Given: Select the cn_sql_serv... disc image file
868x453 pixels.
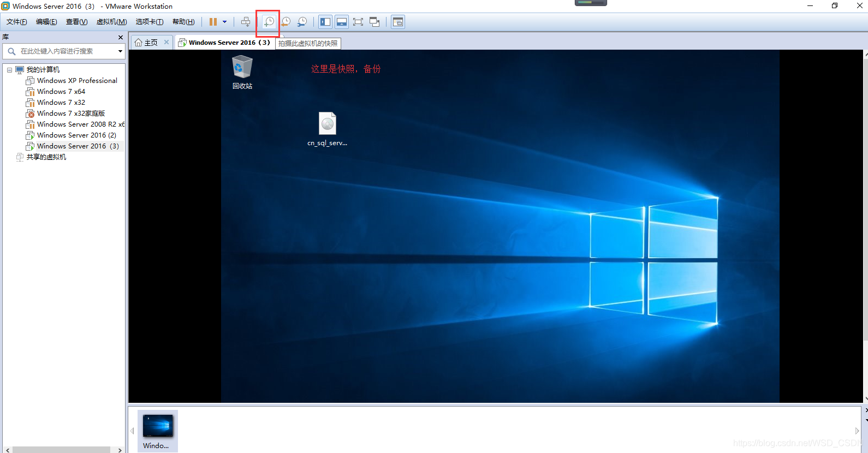Looking at the screenshot, I should 327,129.
